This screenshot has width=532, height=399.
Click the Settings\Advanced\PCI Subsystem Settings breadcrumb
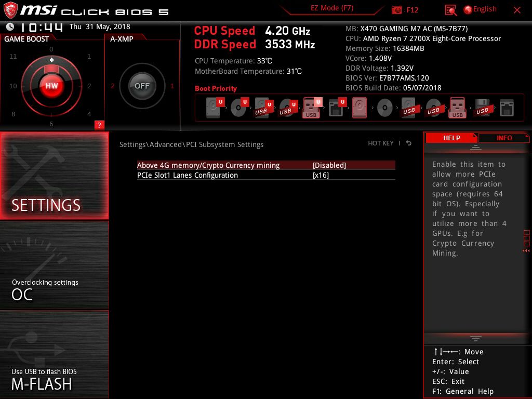191,144
